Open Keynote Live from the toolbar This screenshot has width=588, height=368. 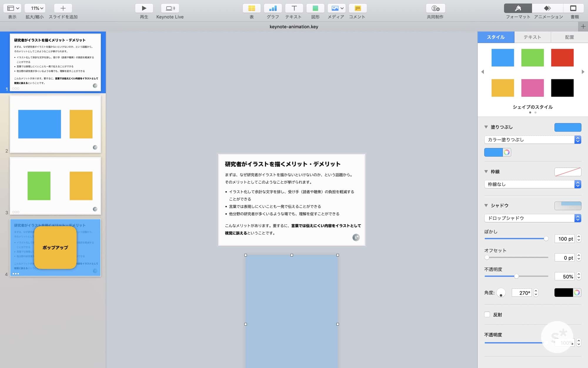pos(170,8)
